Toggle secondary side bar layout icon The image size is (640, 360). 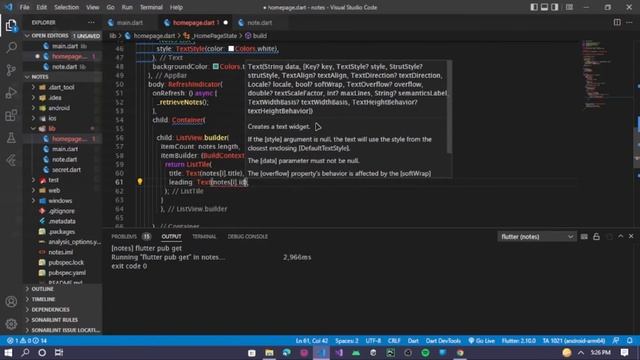click(555, 7)
